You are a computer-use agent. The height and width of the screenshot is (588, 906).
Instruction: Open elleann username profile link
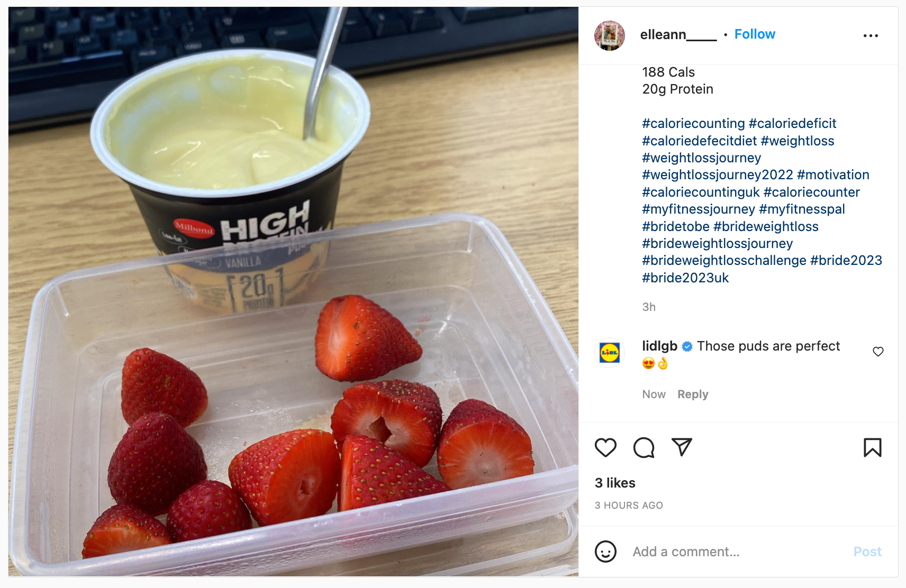(x=678, y=34)
